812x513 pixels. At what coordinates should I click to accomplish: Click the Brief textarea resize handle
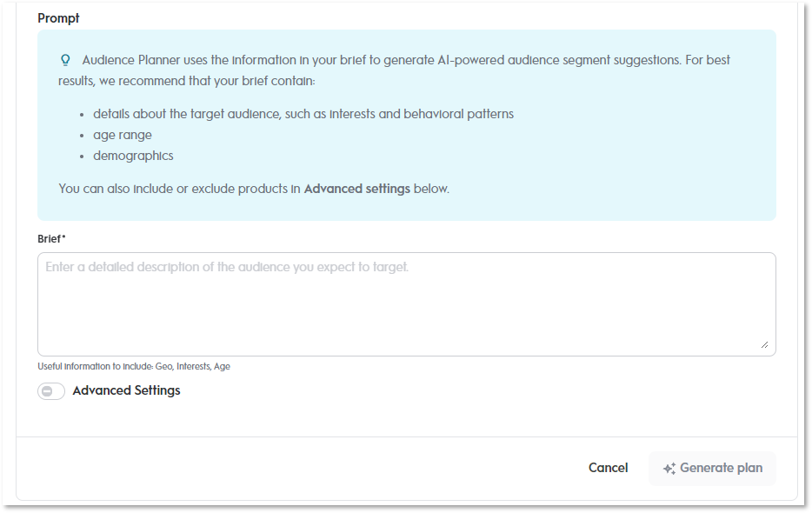(764, 344)
